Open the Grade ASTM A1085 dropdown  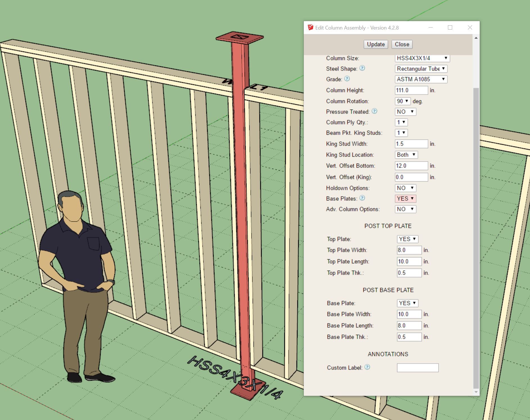coord(421,79)
